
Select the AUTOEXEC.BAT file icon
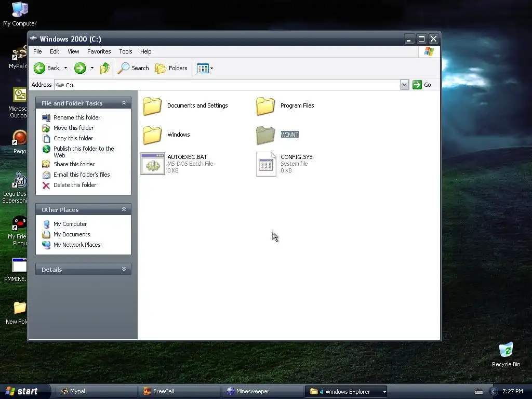click(x=153, y=164)
